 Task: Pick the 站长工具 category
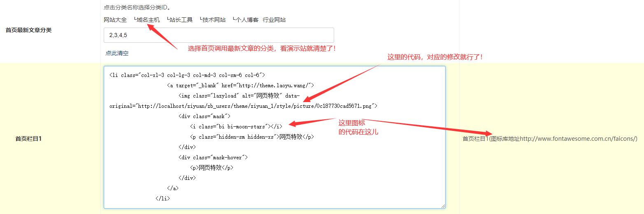coord(180,20)
